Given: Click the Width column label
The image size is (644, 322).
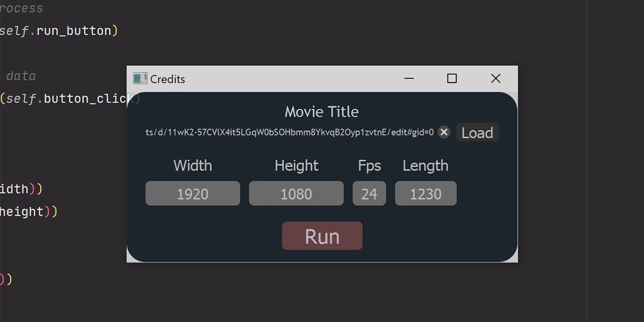Looking at the screenshot, I should (193, 166).
